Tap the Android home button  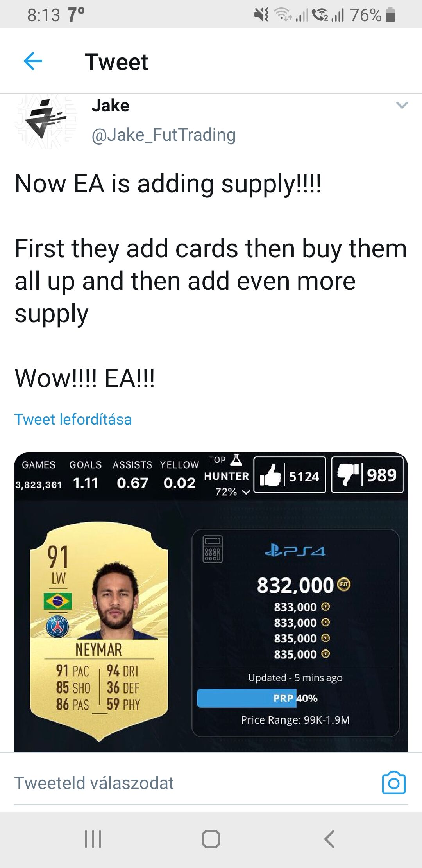point(211,839)
